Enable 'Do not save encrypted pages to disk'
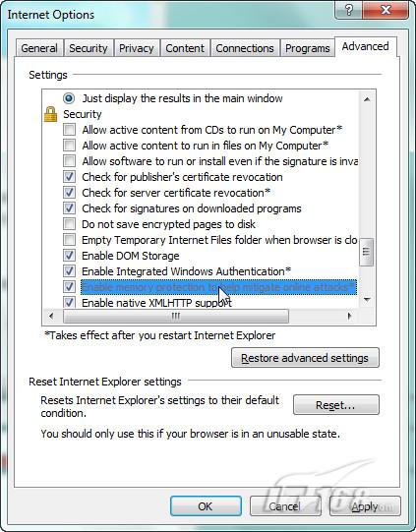The width and height of the screenshot is (416, 532). 69,224
